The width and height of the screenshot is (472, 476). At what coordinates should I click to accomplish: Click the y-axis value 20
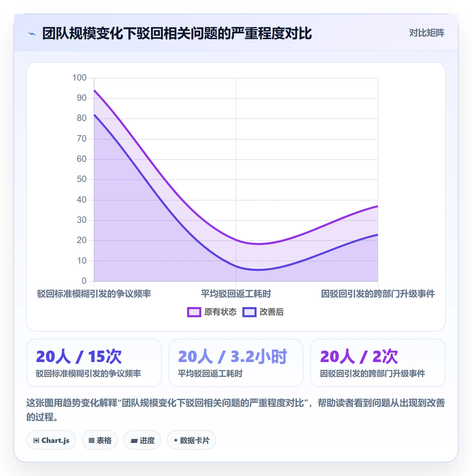pos(82,240)
